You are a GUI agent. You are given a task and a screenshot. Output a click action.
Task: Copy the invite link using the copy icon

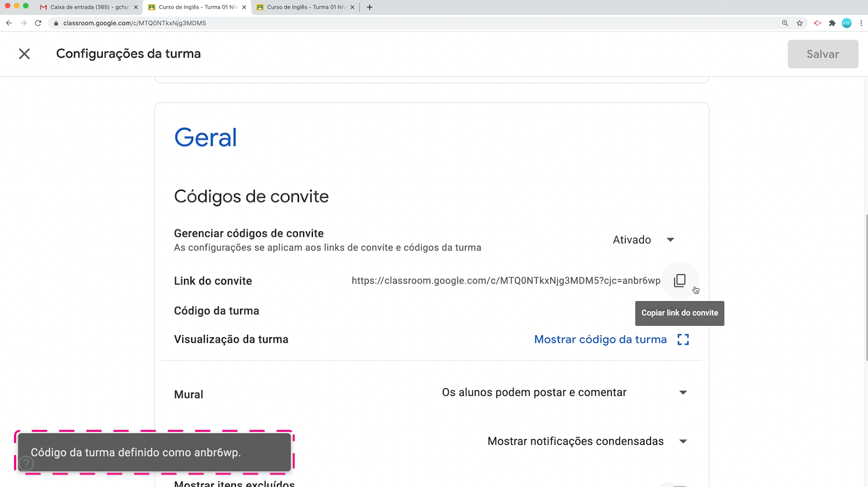click(x=680, y=280)
